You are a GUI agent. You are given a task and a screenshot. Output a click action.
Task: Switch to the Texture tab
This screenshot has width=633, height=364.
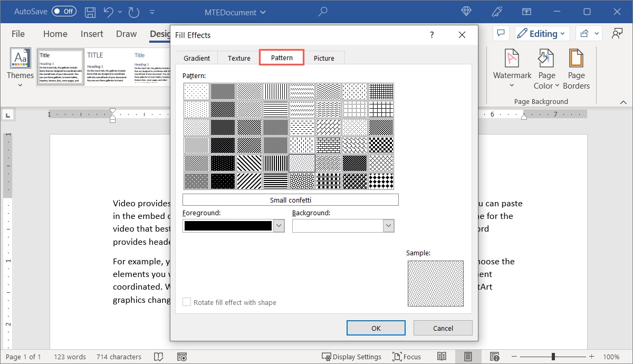coord(238,58)
